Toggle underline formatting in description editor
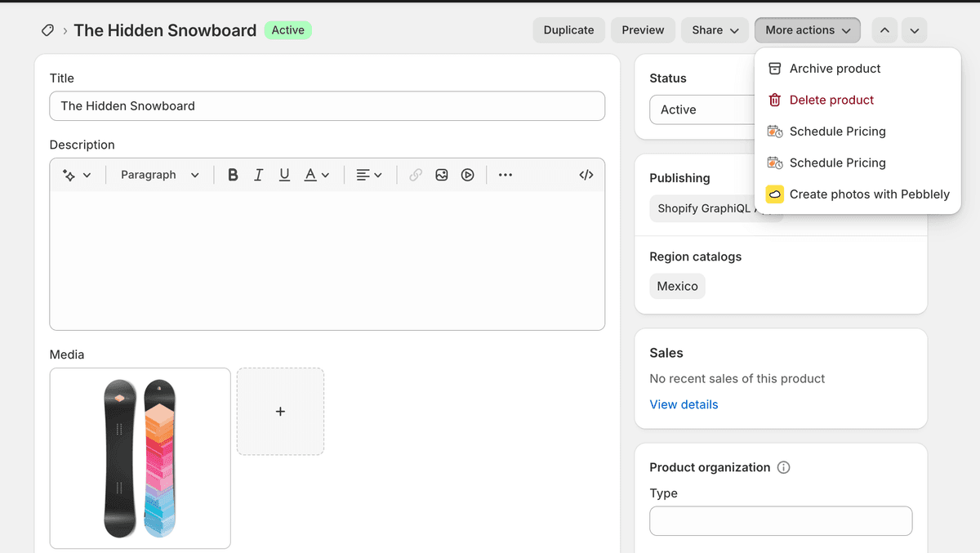980x553 pixels. 284,175
